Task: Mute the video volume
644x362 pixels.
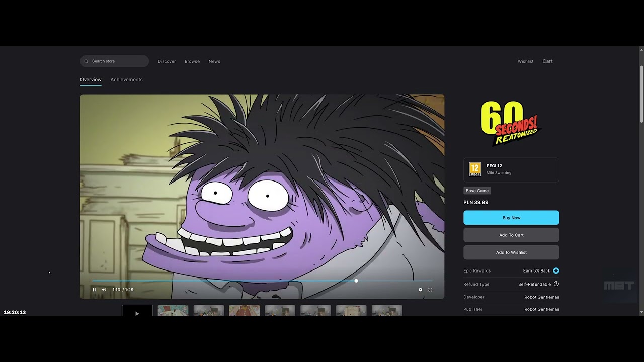Action: [x=104, y=290]
